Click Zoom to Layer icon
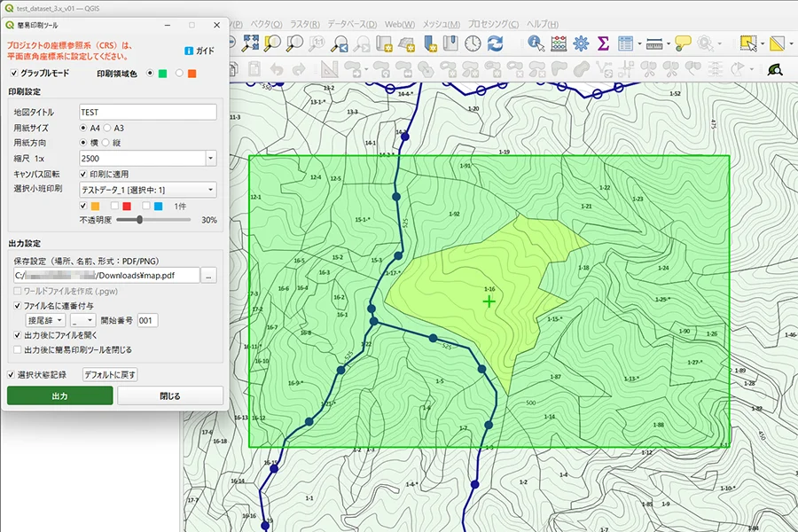 coord(294,43)
